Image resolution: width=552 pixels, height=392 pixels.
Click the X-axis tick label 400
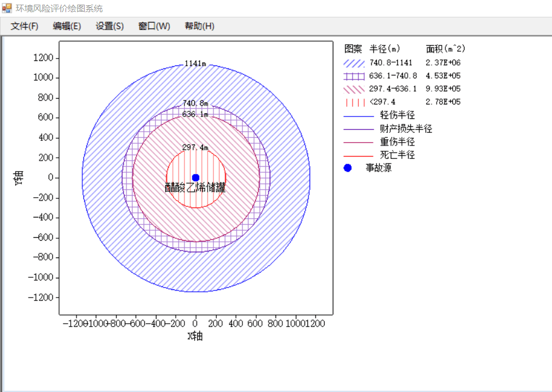[x=235, y=324]
